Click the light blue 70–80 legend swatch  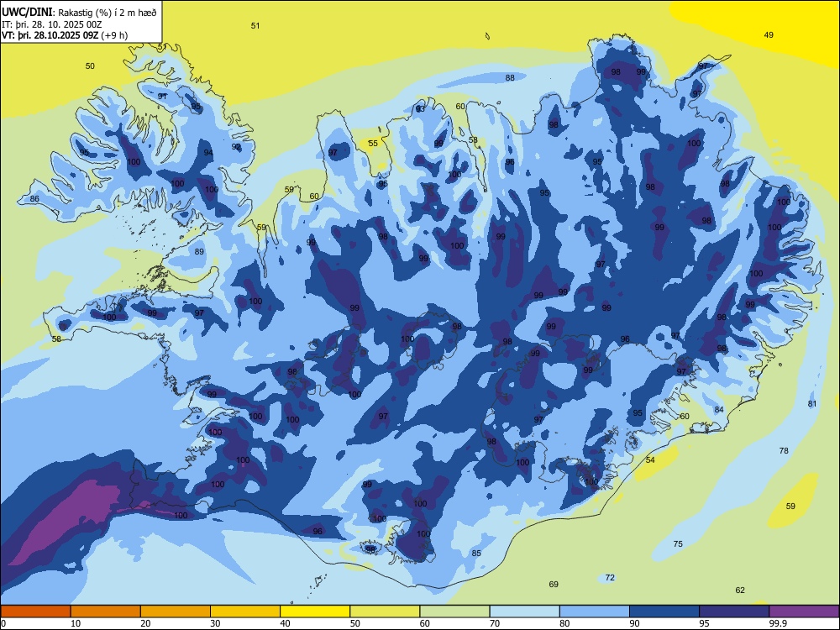click(524, 612)
